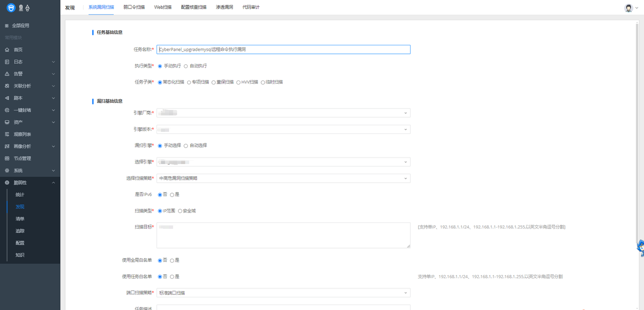
Task: Click inside the 扫描目标 text area
Action: (x=283, y=235)
